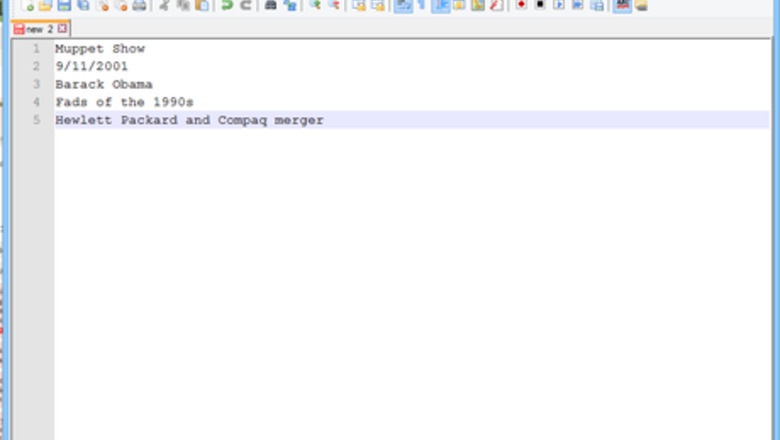Click the Print icon in toolbar
780x440 pixels.
click(x=139, y=5)
